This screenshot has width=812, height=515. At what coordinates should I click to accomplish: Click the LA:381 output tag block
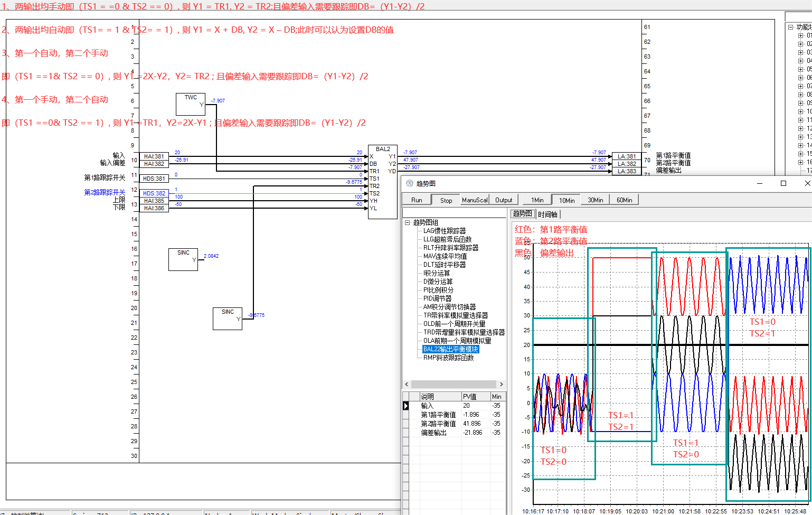(627, 156)
